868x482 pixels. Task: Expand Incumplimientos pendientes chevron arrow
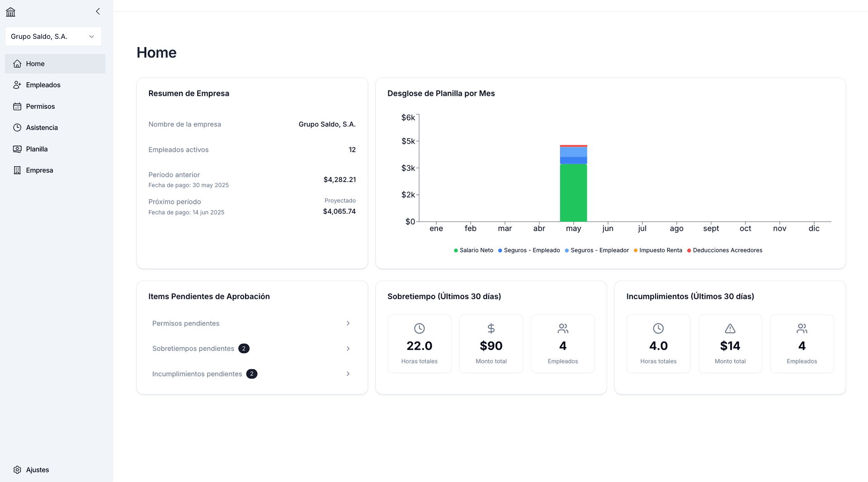tap(348, 374)
